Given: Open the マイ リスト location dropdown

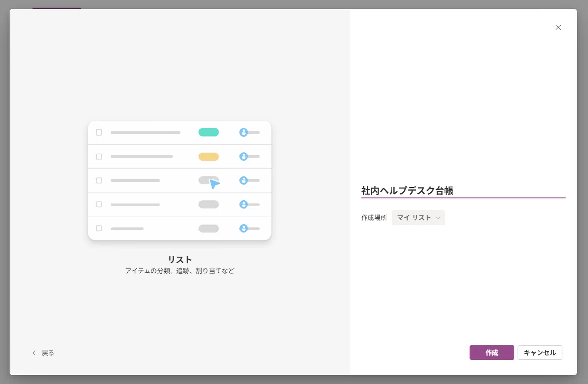Looking at the screenshot, I should pos(418,218).
